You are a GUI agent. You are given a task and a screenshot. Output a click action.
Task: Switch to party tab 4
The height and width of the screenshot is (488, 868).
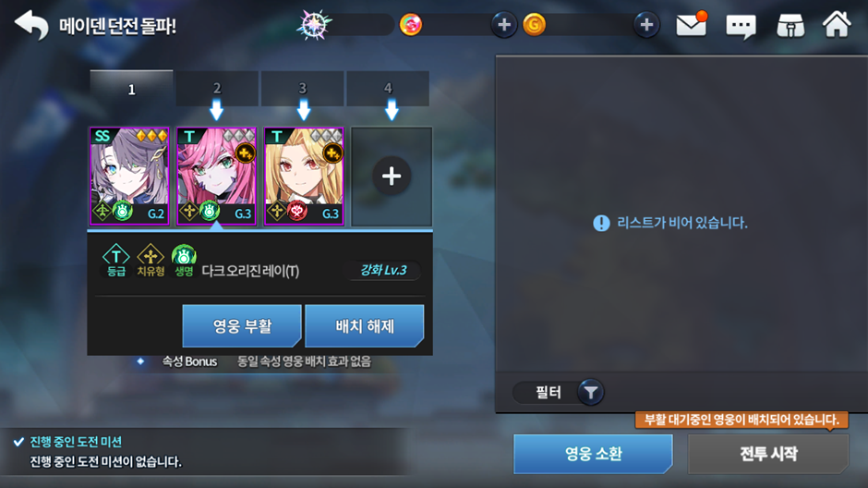point(388,89)
